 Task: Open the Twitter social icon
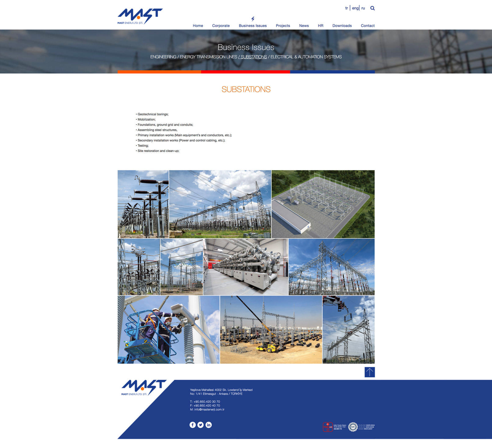pos(201,425)
